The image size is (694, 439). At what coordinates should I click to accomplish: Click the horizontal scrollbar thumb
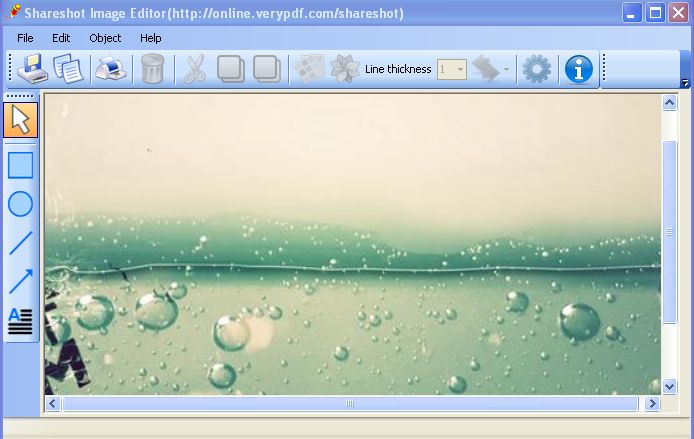[x=350, y=403]
